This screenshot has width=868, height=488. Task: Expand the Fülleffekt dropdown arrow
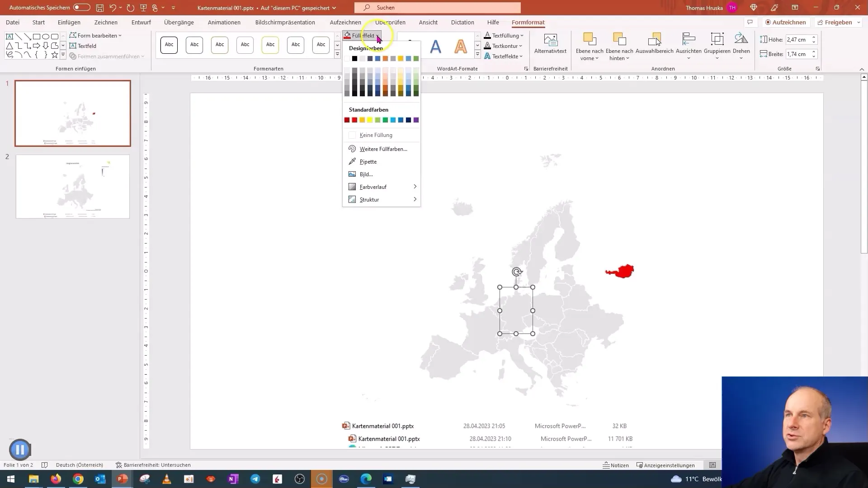[x=378, y=36]
